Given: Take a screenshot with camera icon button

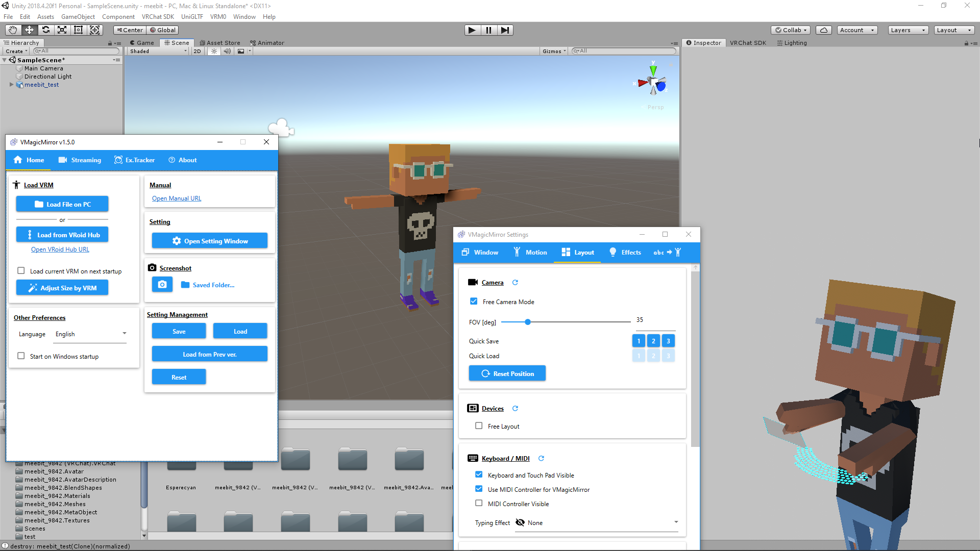Looking at the screenshot, I should 162,285.
